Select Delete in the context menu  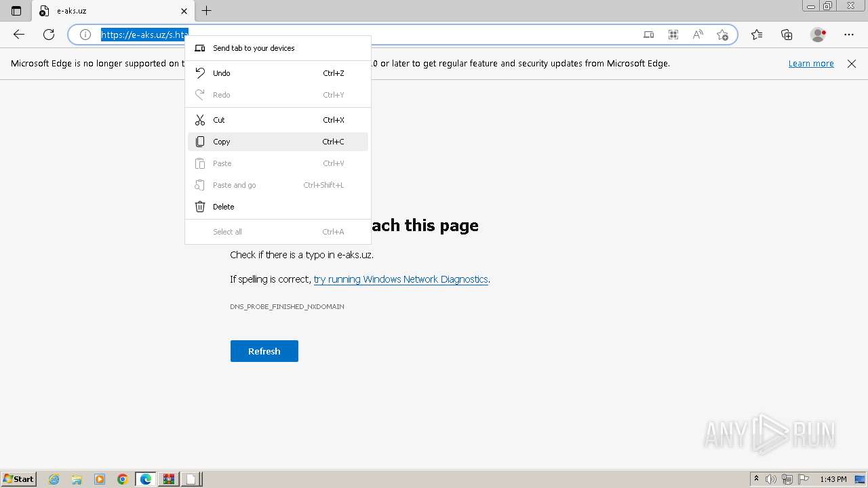click(278, 207)
